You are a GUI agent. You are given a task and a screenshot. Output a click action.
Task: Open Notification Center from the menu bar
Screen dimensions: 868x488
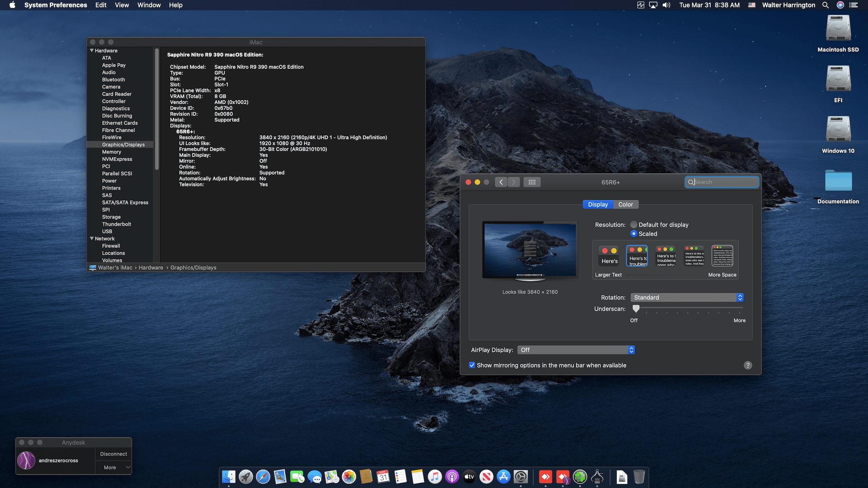click(854, 5)
